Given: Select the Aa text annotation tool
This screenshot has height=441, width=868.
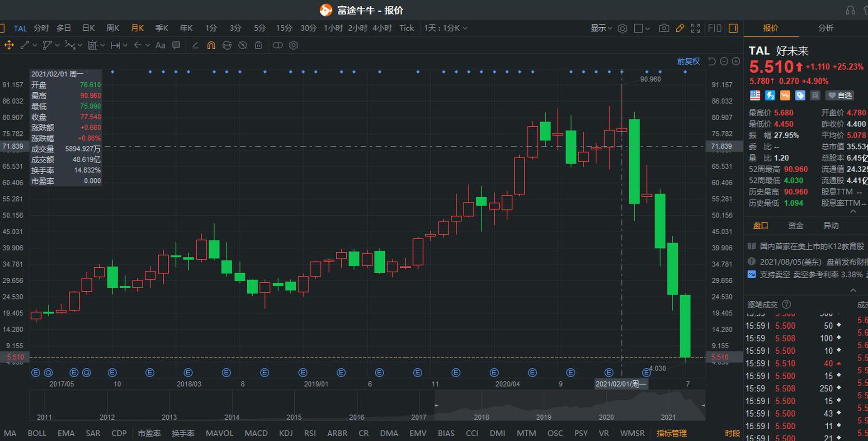Looking at the screenshot, I should (160, 45).
